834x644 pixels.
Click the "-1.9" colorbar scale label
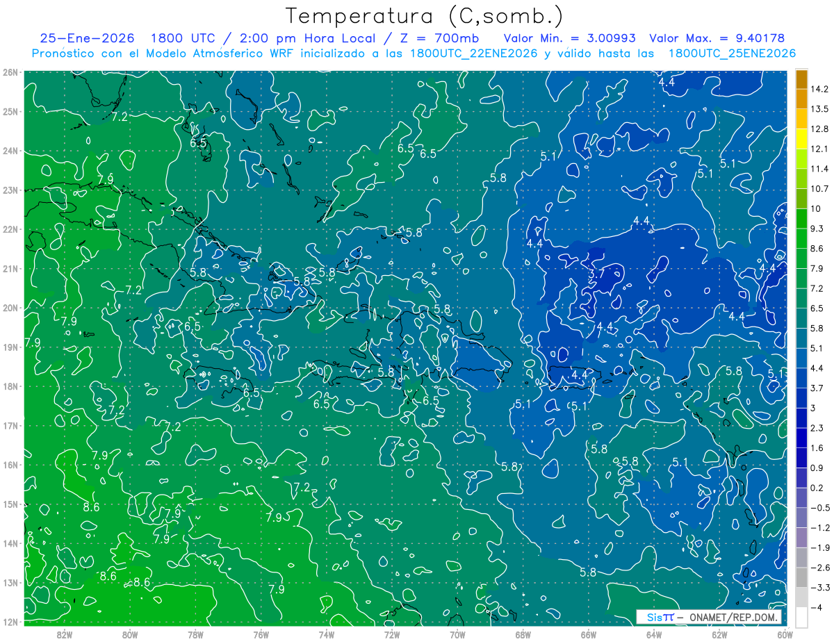click(819, 547)
